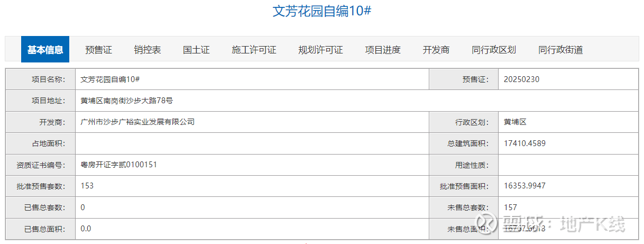The height and width of the screenshot is (244, 644).
Task: Click the 黄埔区 district value
Action: tap(516, 122)
